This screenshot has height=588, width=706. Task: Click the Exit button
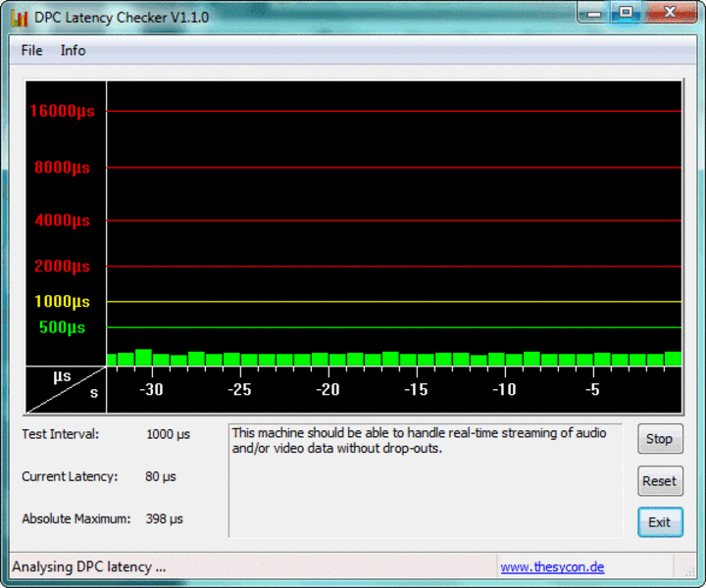tap(659, 522)
